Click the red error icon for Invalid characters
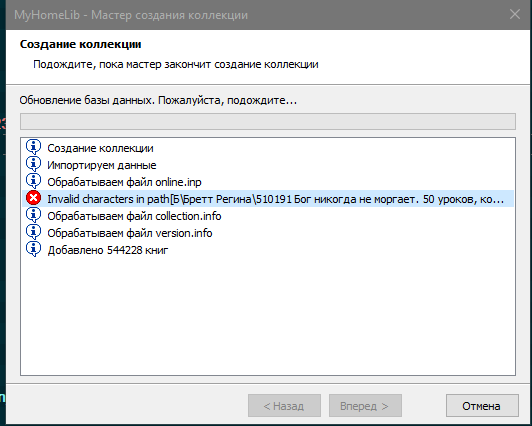This screenshot has height=426, width=532. 34,198
